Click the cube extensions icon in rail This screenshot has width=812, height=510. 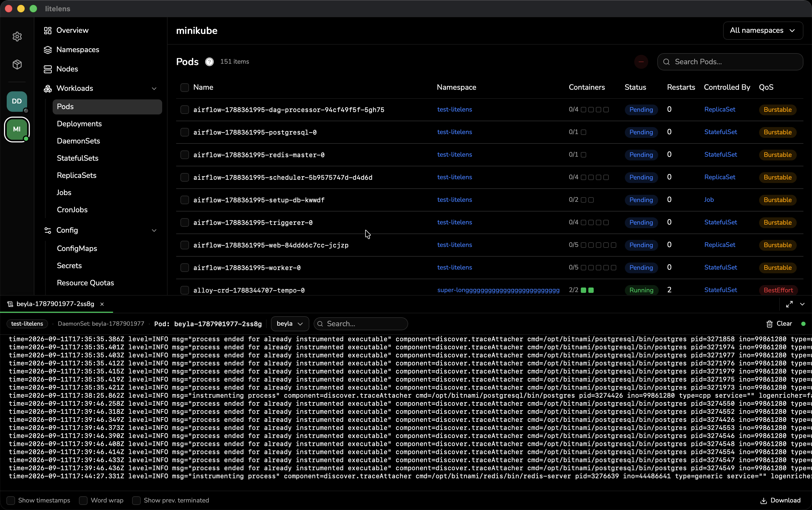pyautogui.click(x=17, y=64)
